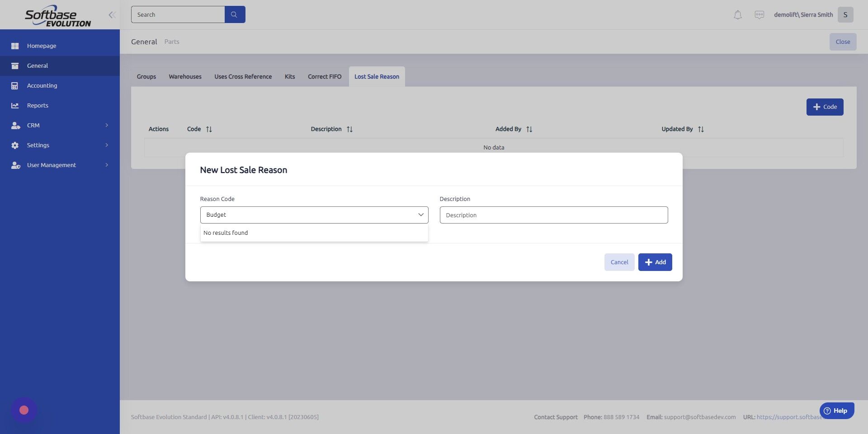Open the user avatar S menu

pos(845,14)
